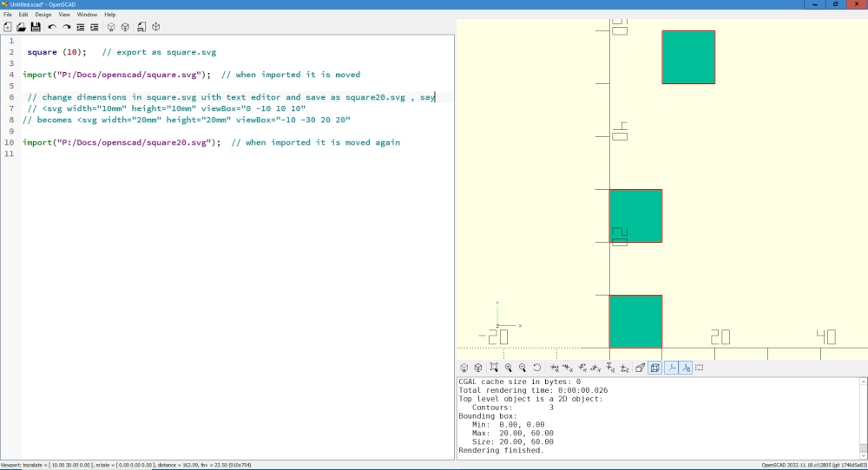Click the console scrollbar down arrow
The width and height of the screenshot is (868, 470).
(863, 454)
